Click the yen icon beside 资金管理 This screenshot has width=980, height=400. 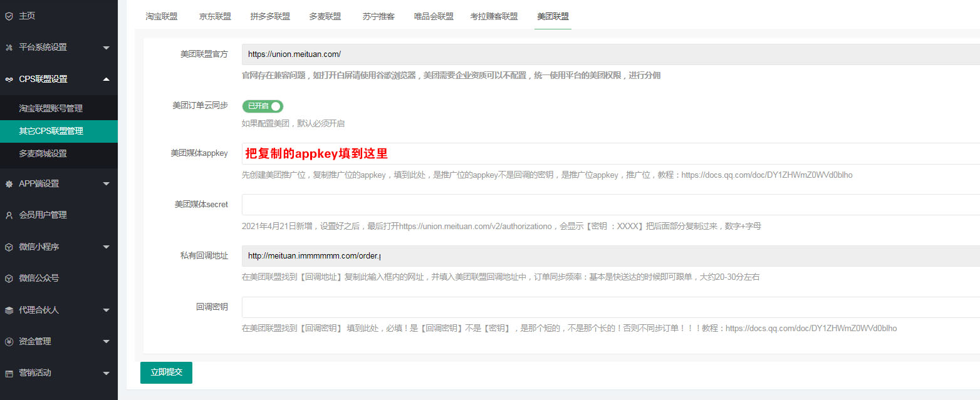click(x=9, y=341)
